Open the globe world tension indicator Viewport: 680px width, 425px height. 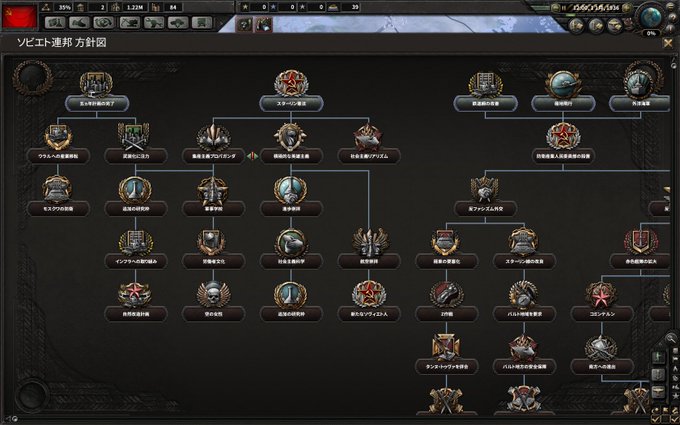click(x=651, y=16)
